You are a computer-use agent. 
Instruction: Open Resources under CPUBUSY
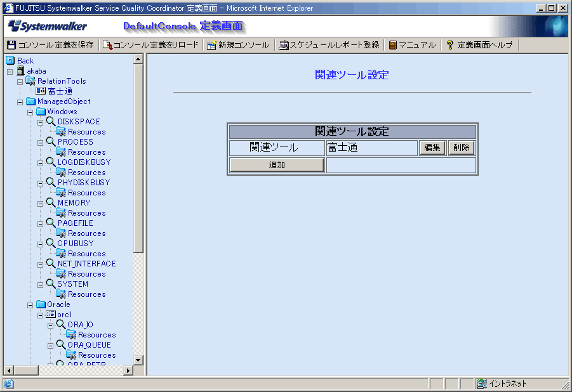[87, 254]
